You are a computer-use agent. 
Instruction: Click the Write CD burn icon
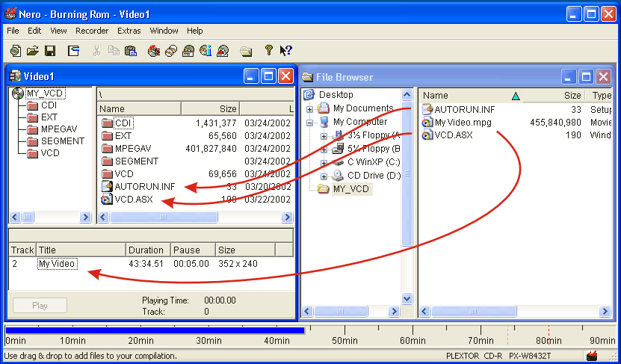(x=154, y=51)
